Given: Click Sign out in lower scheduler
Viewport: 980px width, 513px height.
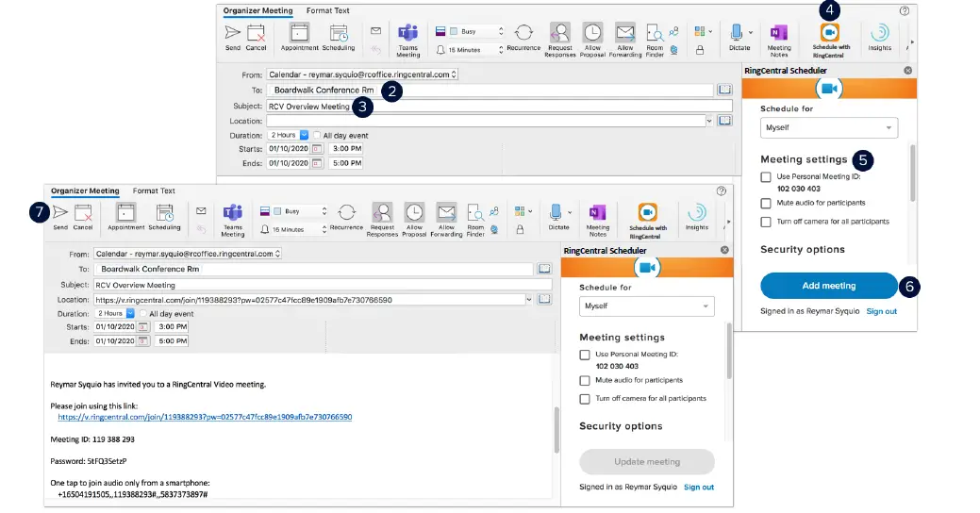Looking at the screenshot, I should pos(699,487).
